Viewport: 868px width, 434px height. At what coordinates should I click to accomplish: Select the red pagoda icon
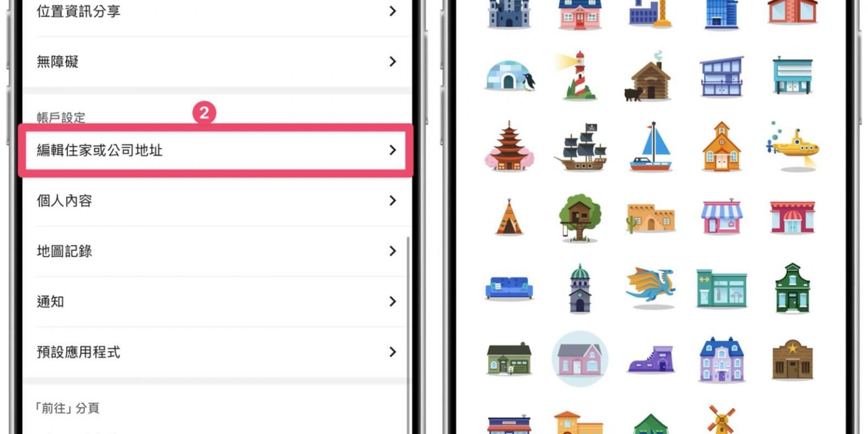coord(509,146)
